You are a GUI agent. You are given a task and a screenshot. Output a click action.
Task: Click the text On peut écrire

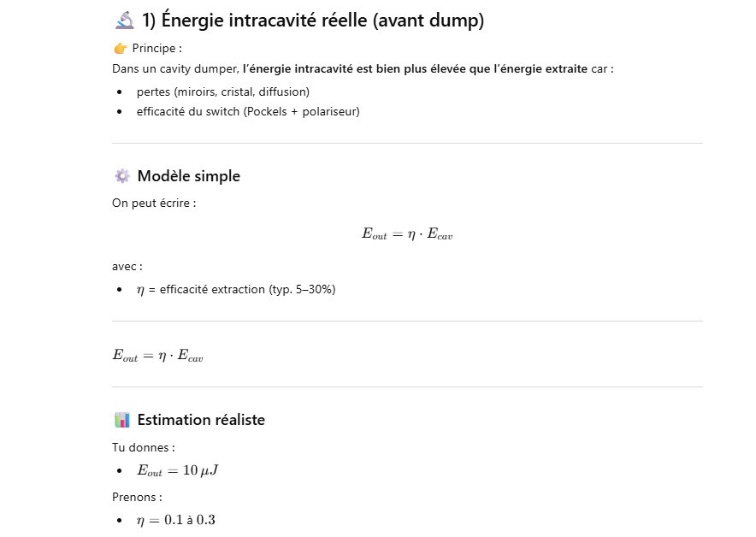[x=154, y=204]
